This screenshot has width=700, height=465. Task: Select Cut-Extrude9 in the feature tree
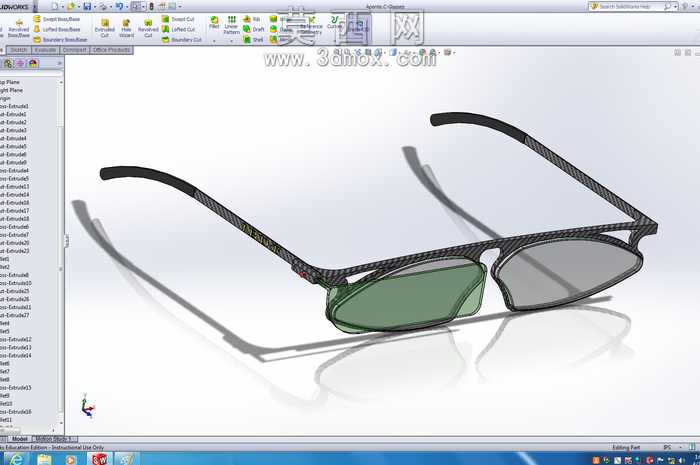click(13, 162)
